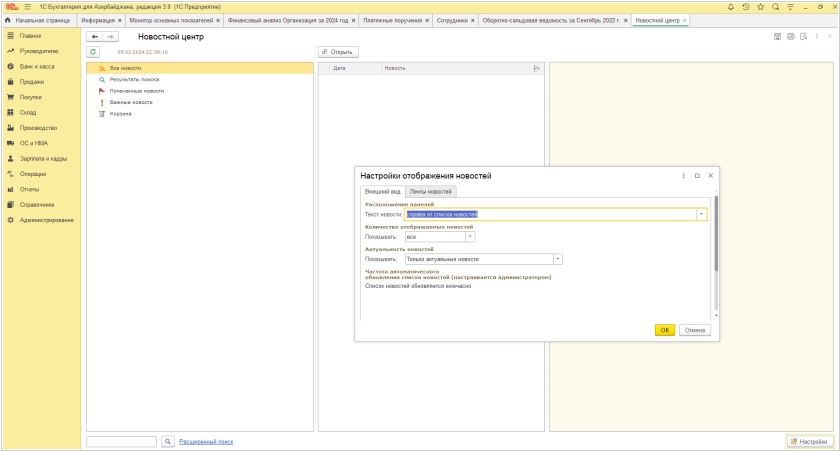Click the search input field at bottom
This screenshot has width=840, height=451.
[121, 441]
